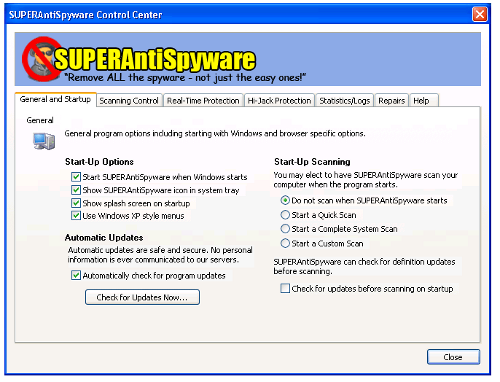Screen dimensions: 500x382
Task: Open the Real-Time Protection tab
Action: click(x=203, y=101)
